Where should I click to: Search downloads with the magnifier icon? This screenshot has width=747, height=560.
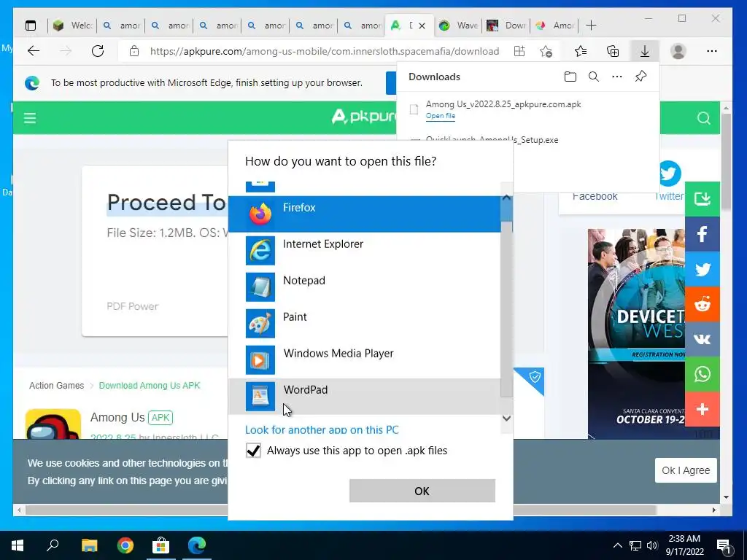tap(594, 77)
